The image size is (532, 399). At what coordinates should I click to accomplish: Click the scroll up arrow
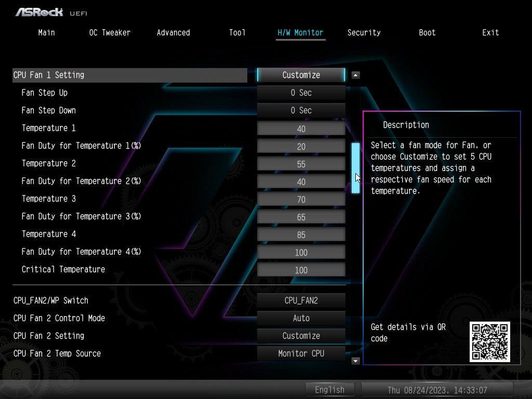[x=355, y=75]
